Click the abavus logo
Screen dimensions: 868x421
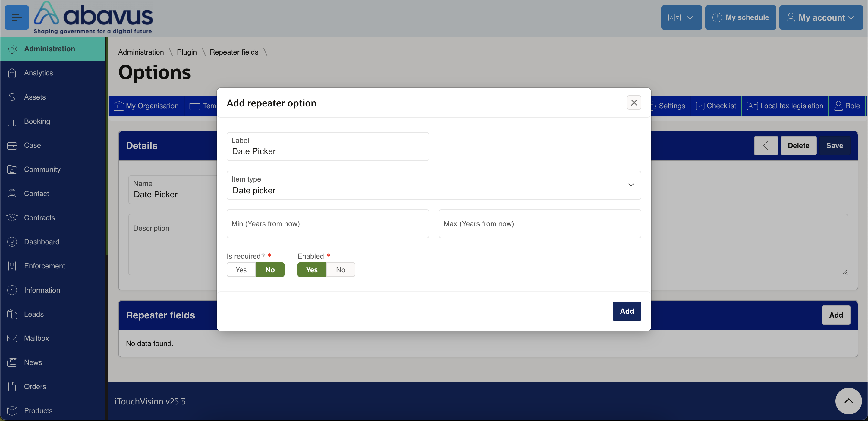click(x=93, y=17)
